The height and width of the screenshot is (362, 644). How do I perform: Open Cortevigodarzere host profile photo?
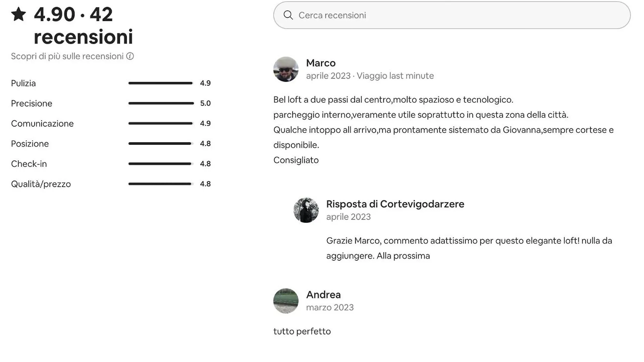[306, 210]
